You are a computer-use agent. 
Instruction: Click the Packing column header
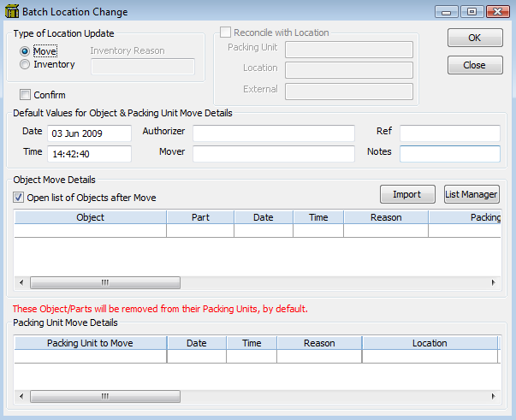click(x=465, y=217)
